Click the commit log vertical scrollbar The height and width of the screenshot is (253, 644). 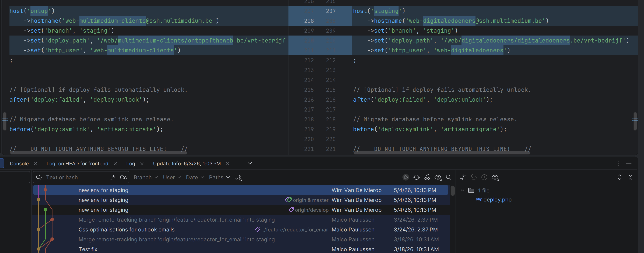pyautogui.click(x=452, y=191)
